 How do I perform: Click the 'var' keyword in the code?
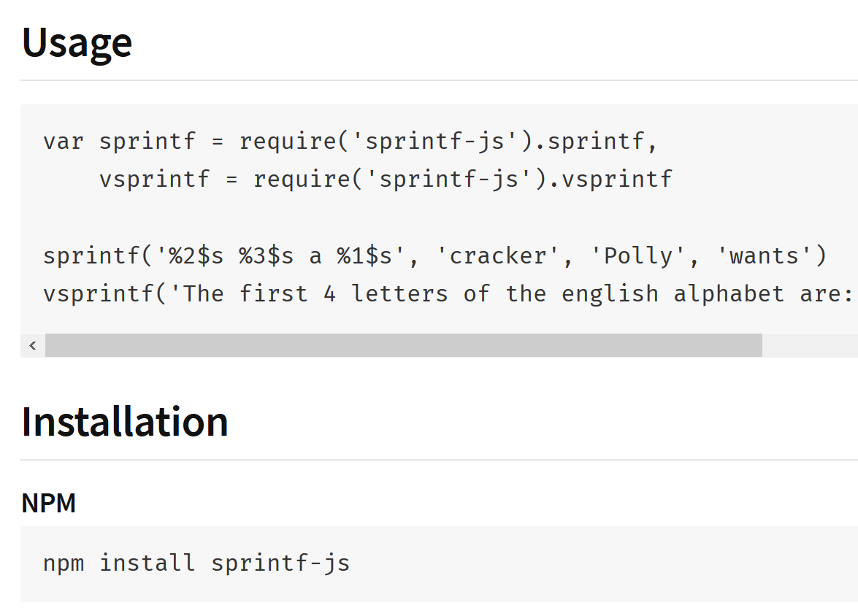click(x=64, y=140)
